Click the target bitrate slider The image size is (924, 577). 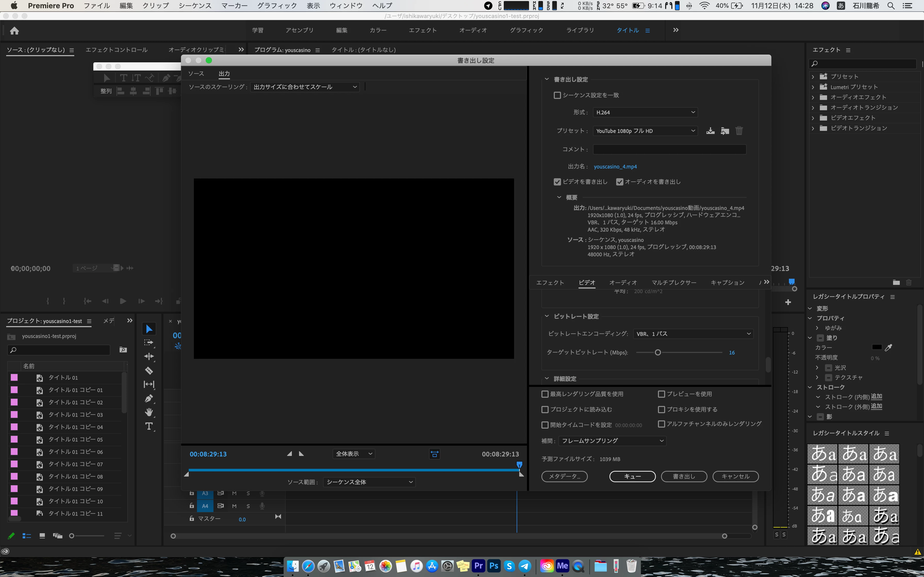(x=658, y=353)
